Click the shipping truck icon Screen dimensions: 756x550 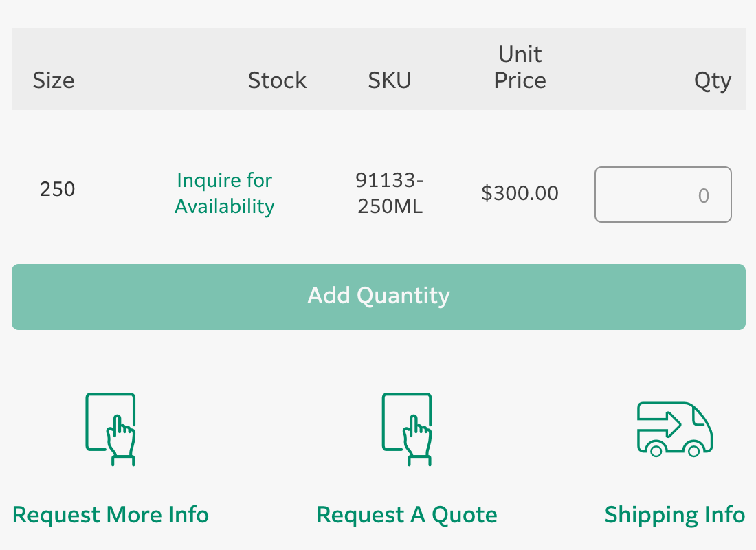coord(674,429)
